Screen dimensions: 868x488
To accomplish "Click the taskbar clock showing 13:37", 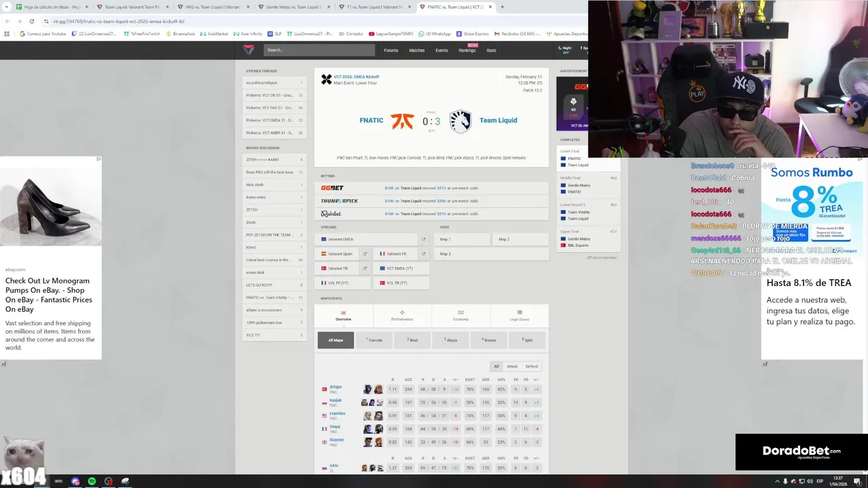I will (x=837, y=481).
